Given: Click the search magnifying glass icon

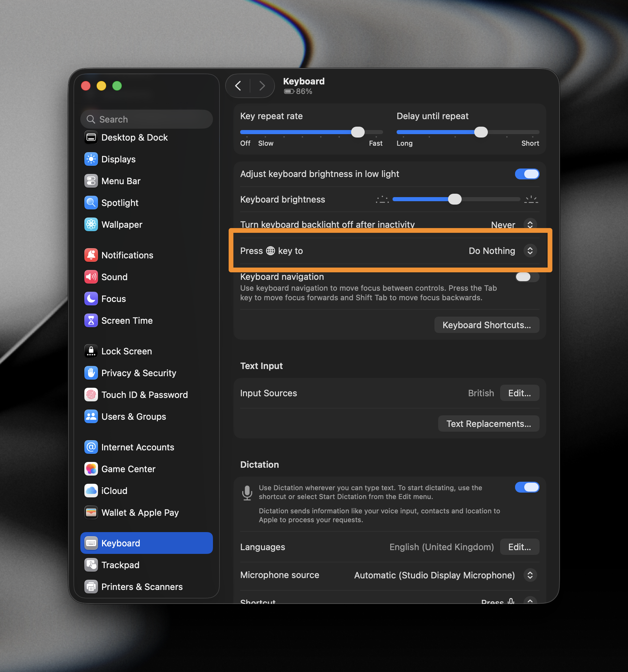Looking at the screenshot, I should pyautogui.click(x=91, y=119).
